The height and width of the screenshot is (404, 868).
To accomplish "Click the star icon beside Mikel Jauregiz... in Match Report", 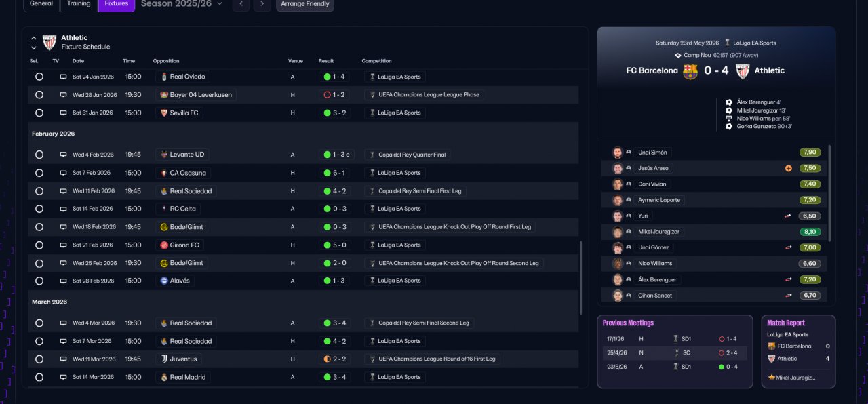I will (772, 378).
